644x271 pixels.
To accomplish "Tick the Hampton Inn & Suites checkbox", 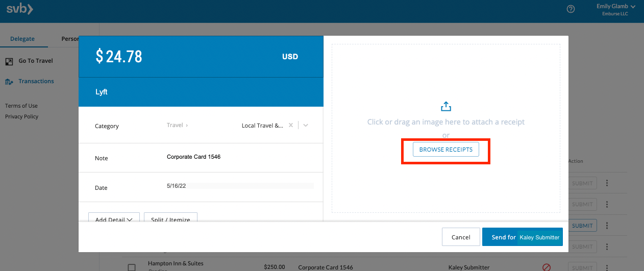I will pos(132,267).
